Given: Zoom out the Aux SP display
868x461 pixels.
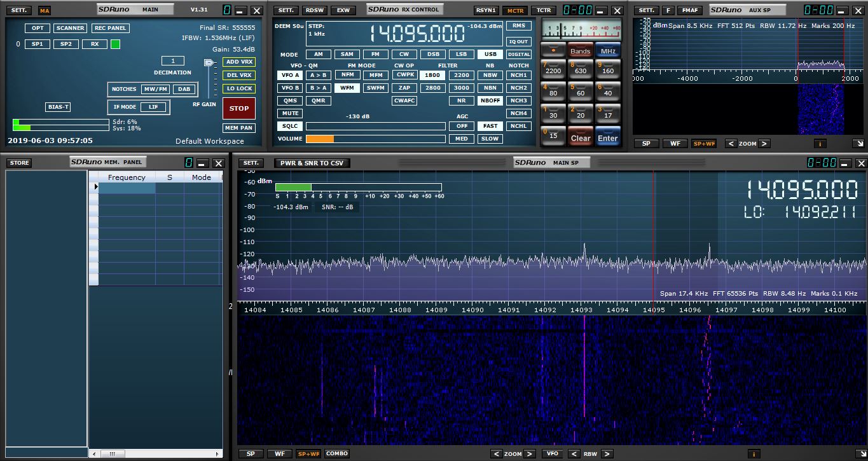Looking at the screenshot, I should [x=731, y=144].
